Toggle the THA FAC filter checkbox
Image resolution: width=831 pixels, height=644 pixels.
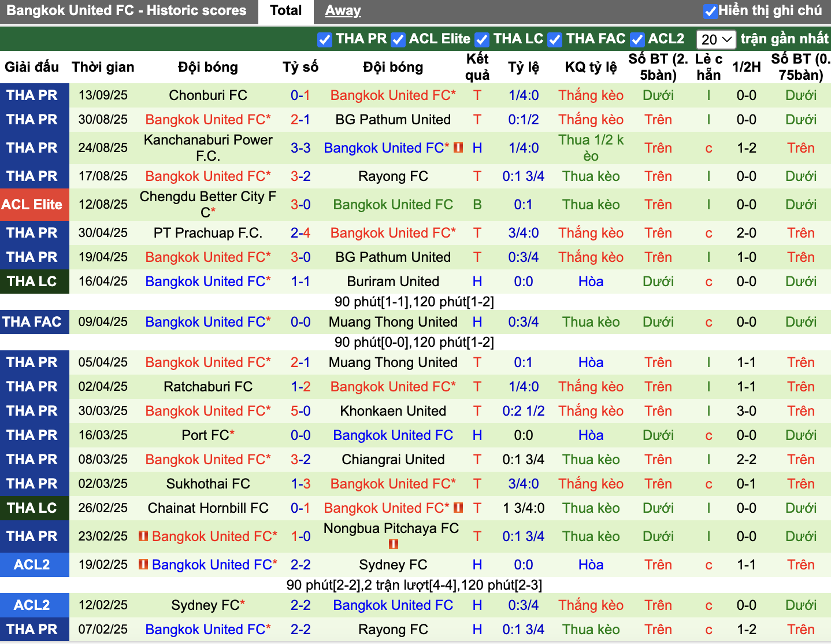[x=555, y=39]
